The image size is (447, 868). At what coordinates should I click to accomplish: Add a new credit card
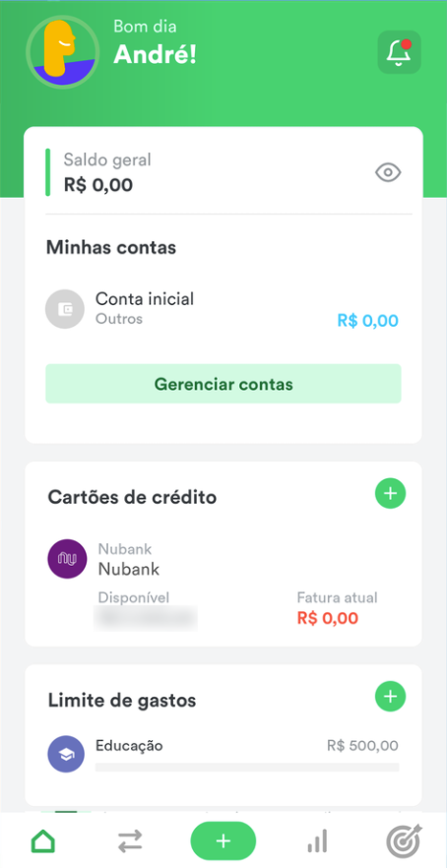pos(391,493)
